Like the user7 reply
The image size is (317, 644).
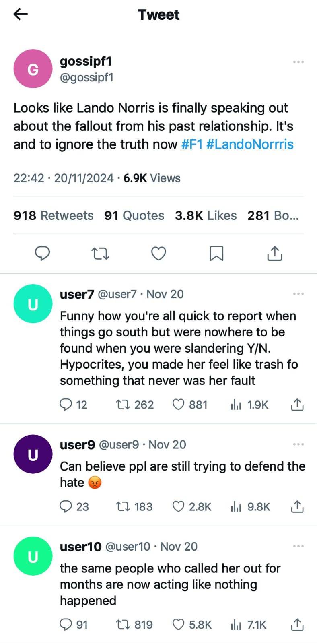coord(178,405)
